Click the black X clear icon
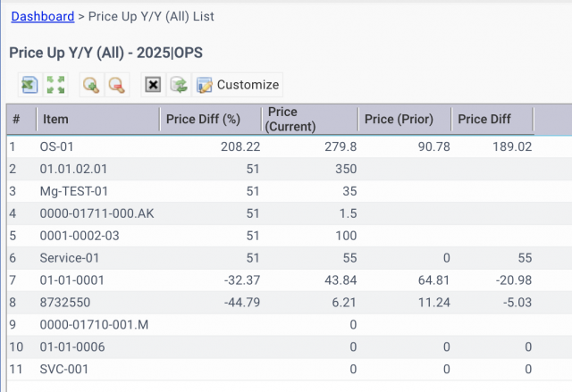 pos(153,85)
